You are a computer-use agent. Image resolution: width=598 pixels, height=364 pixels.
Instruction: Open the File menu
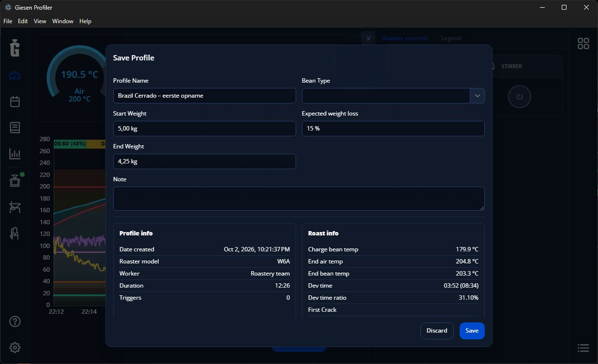point(8,21)
